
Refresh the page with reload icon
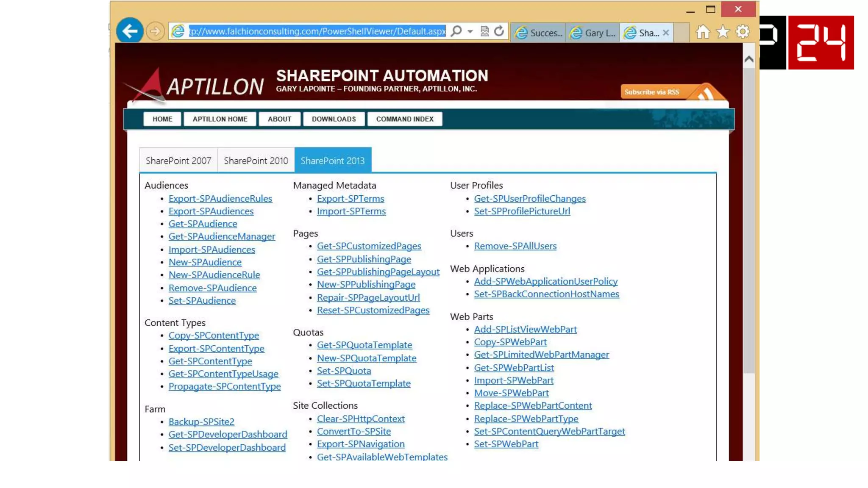tap(499, 31)
